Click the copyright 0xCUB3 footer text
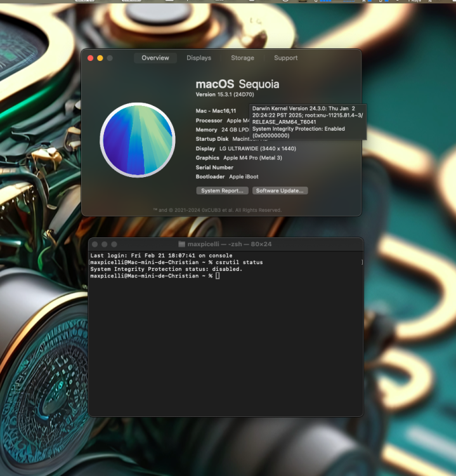This screenshot has width=456, height=476. pos(218,210)
